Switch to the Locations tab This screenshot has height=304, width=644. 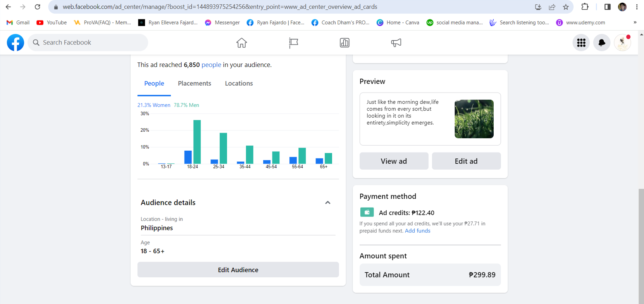(x=239, y=83)
